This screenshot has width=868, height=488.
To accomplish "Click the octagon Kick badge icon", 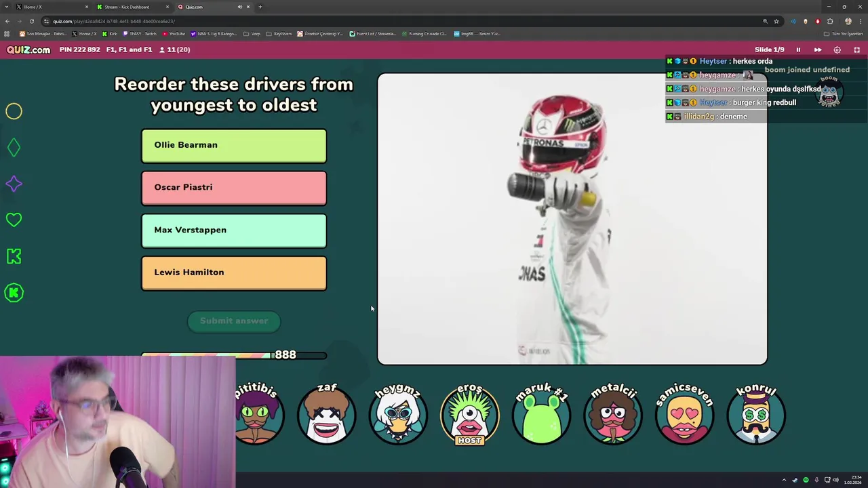I will coord(14,293).
